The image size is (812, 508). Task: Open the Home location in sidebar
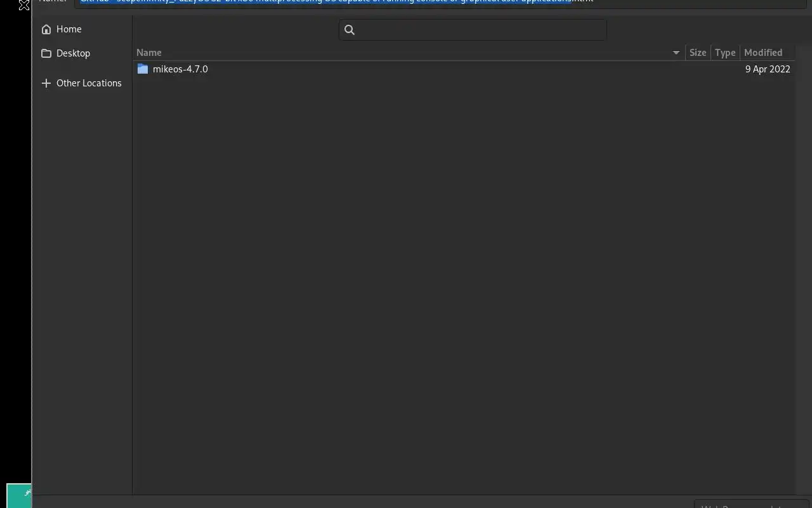coord(82,29)
